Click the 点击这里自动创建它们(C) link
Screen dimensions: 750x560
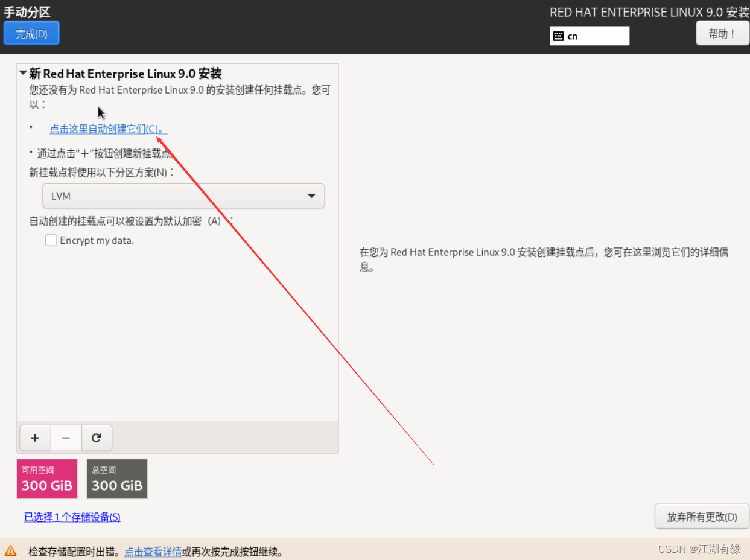pyautogui.click(x=108, y=129)
